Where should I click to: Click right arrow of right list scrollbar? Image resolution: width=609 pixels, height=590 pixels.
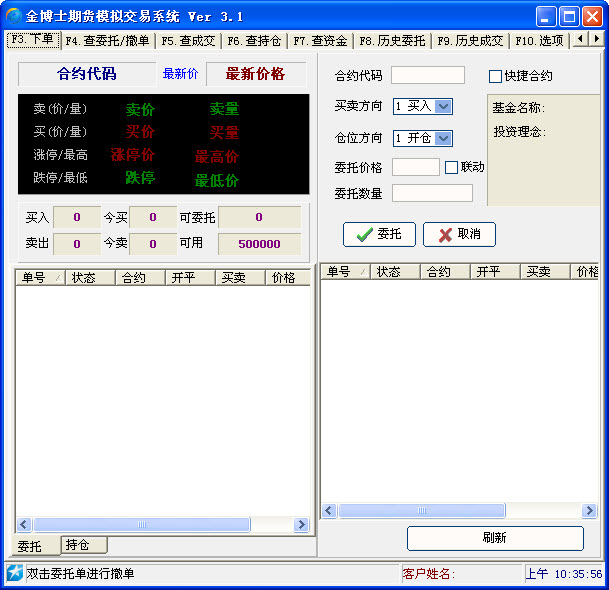[589, 510]
